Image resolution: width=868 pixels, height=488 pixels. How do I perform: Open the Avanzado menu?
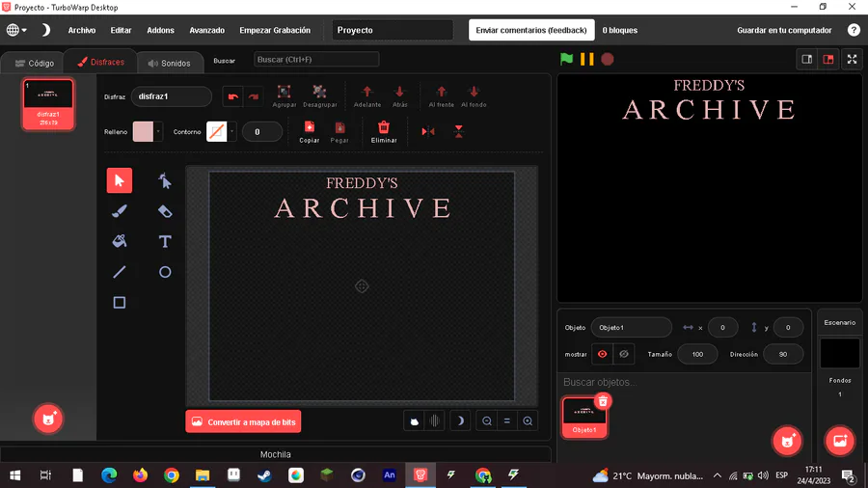[x=207, y=30]
